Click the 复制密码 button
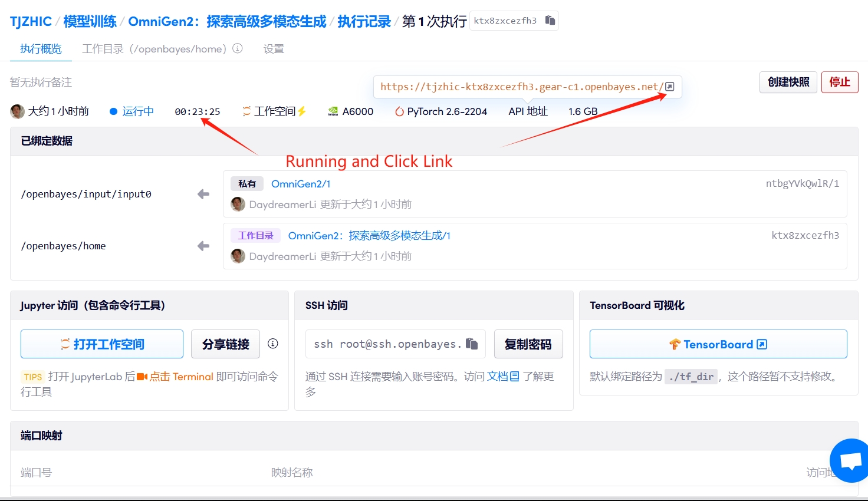Viewport: 868px width, 501px height. 528,344
